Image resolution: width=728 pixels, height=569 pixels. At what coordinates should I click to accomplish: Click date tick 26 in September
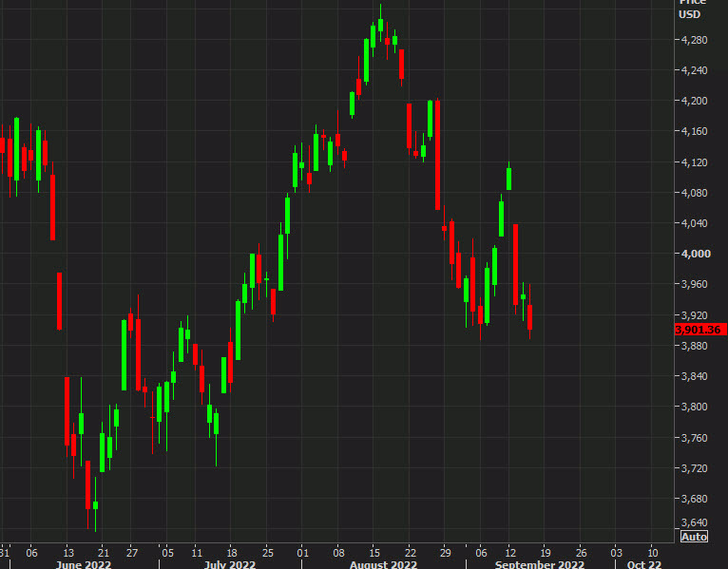582,553
